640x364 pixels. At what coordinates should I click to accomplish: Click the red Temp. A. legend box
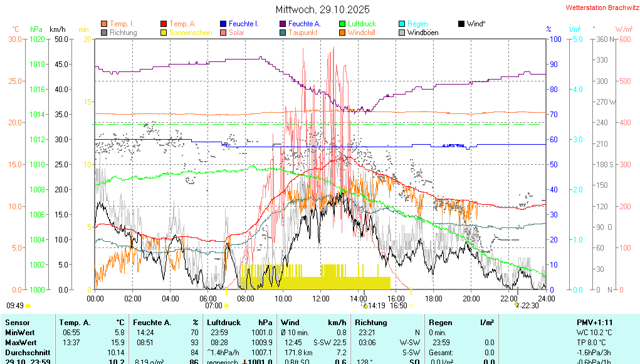164,24
